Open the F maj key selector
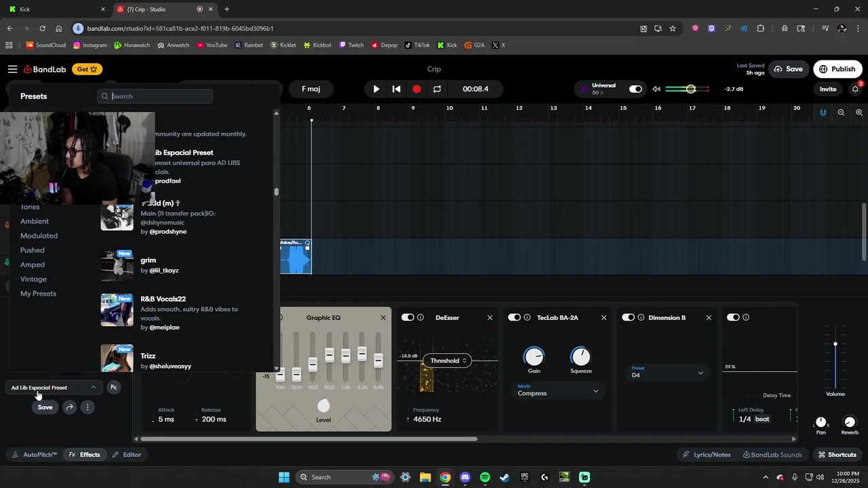Screen dimensions: 868x488 pyautogui.click(x=311, y=89)
